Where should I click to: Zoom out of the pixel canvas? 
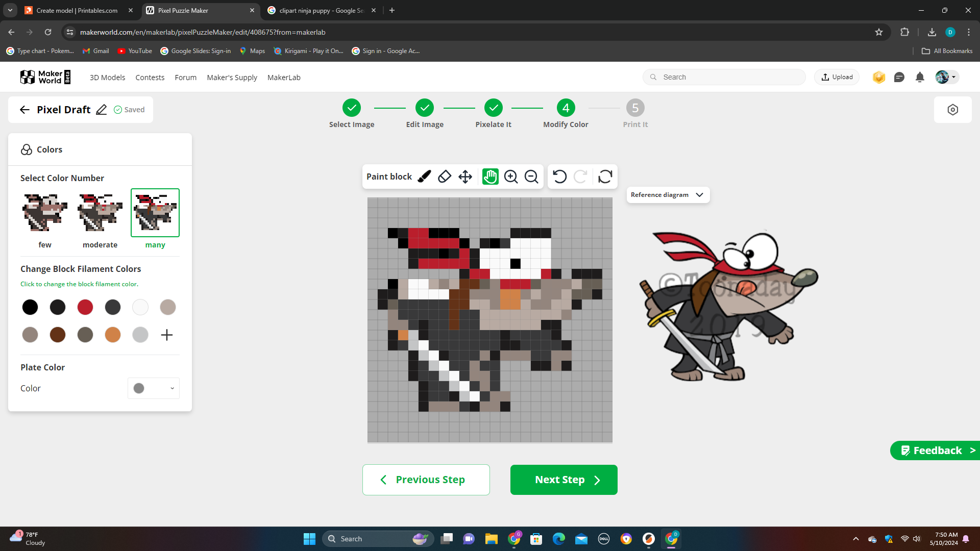point(531,177)
